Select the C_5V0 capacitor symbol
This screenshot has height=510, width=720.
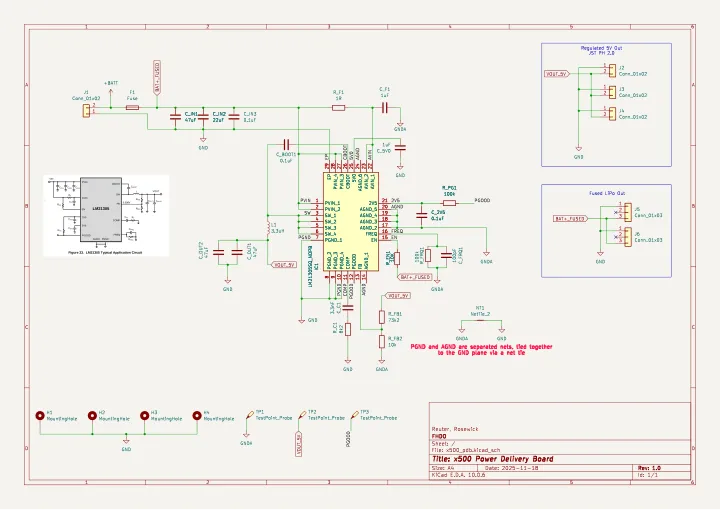(400, 148)
